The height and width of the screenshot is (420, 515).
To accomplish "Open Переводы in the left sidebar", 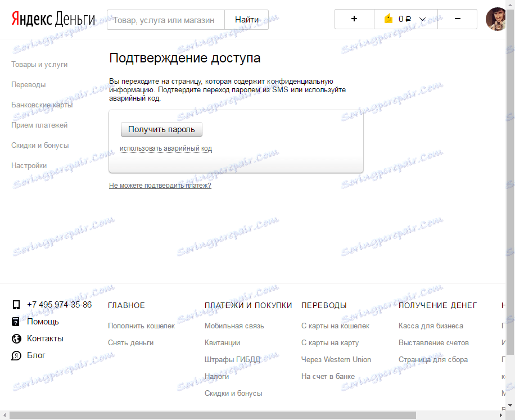I will coord(29,85).
